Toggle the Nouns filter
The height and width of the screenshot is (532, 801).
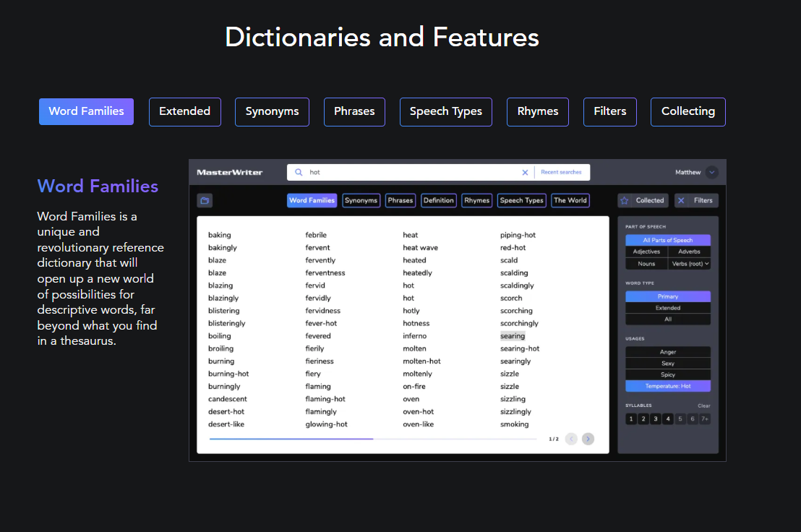(647, 264)
